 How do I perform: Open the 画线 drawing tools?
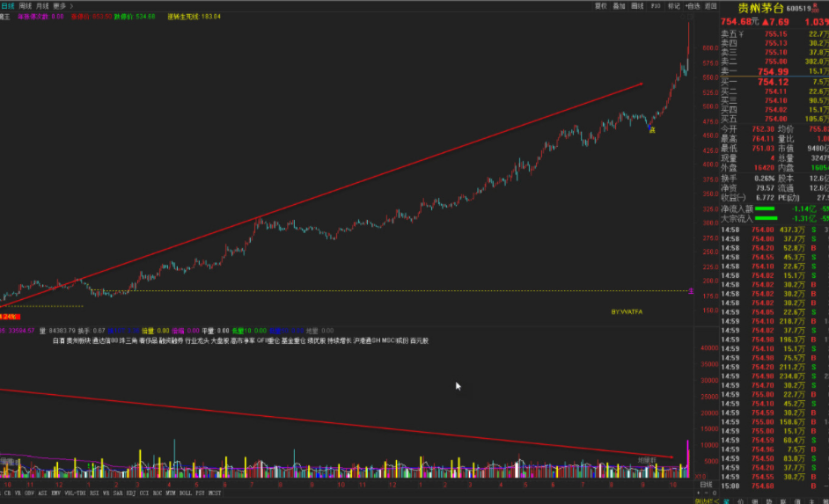(638, 6)
